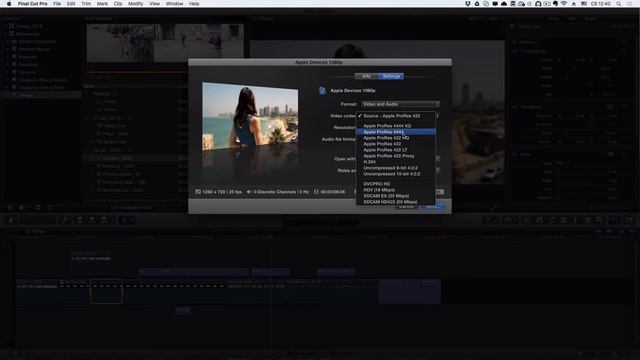
Task: Open Notification Center icon
Action: (x=631, y=4)
